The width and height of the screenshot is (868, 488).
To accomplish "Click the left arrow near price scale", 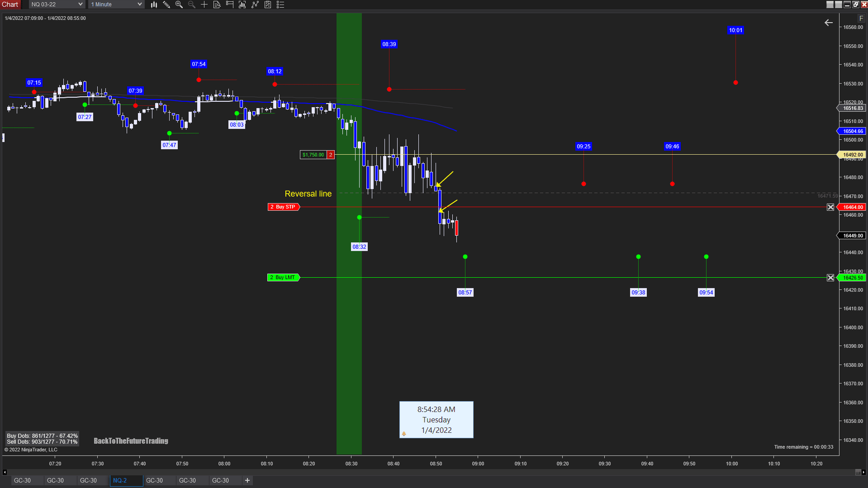I will click(x=829, y=23).
